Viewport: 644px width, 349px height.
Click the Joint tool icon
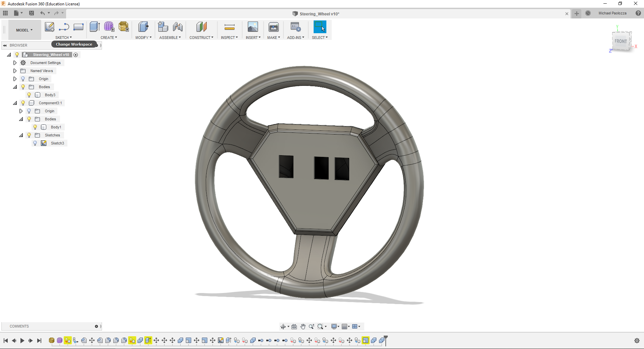coord(178,27)
